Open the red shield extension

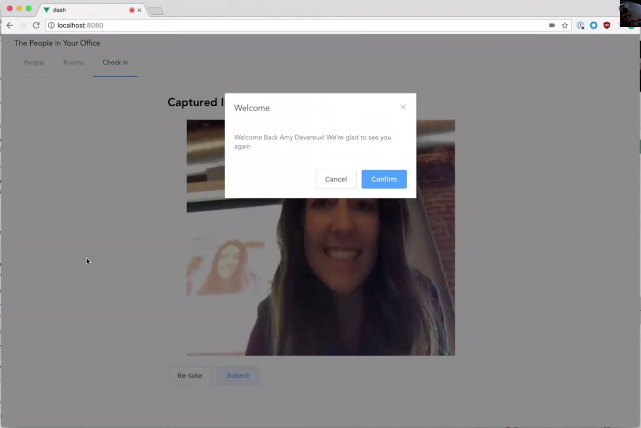click(x=607, y=25)
